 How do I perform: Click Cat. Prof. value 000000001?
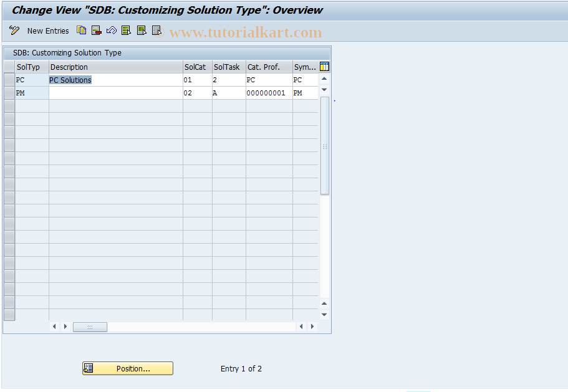coord(269,93)
